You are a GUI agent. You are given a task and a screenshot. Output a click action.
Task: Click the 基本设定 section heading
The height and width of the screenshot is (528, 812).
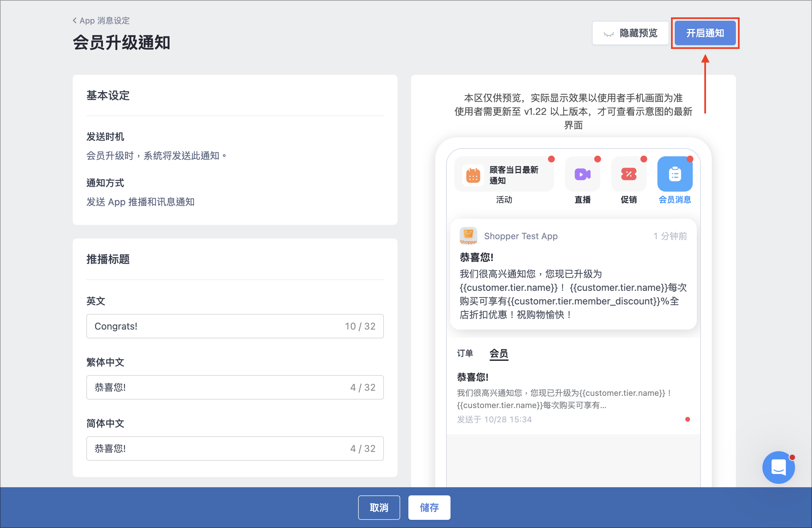coord(108,95)
